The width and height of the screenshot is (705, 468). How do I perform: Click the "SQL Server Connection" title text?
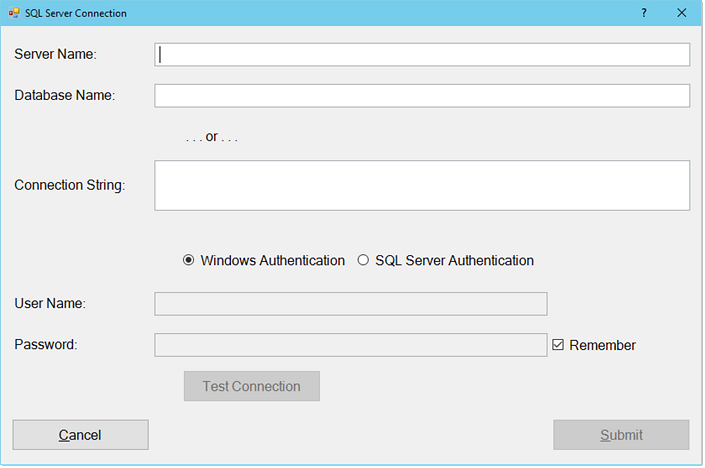(76, 13)
